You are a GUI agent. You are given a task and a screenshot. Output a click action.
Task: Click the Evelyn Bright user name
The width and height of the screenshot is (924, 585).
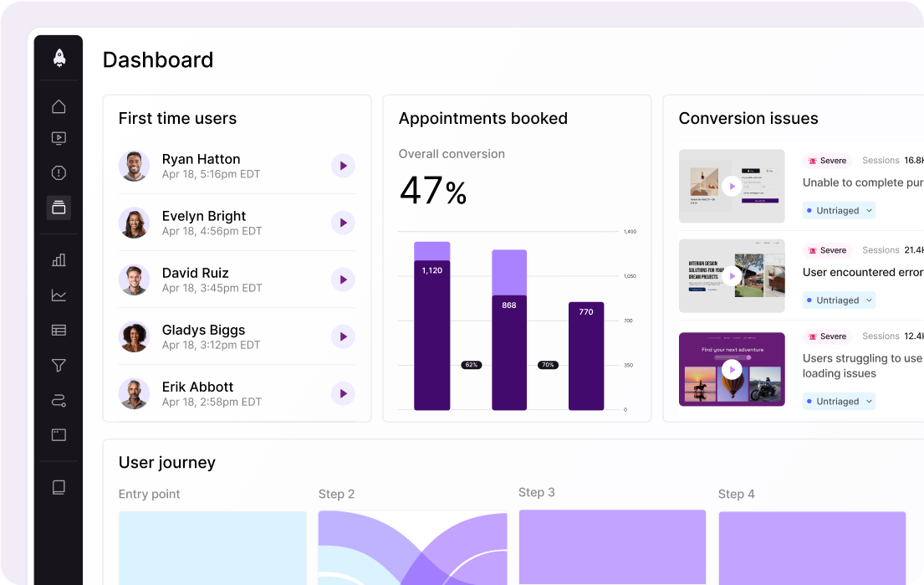coord(204,216)
